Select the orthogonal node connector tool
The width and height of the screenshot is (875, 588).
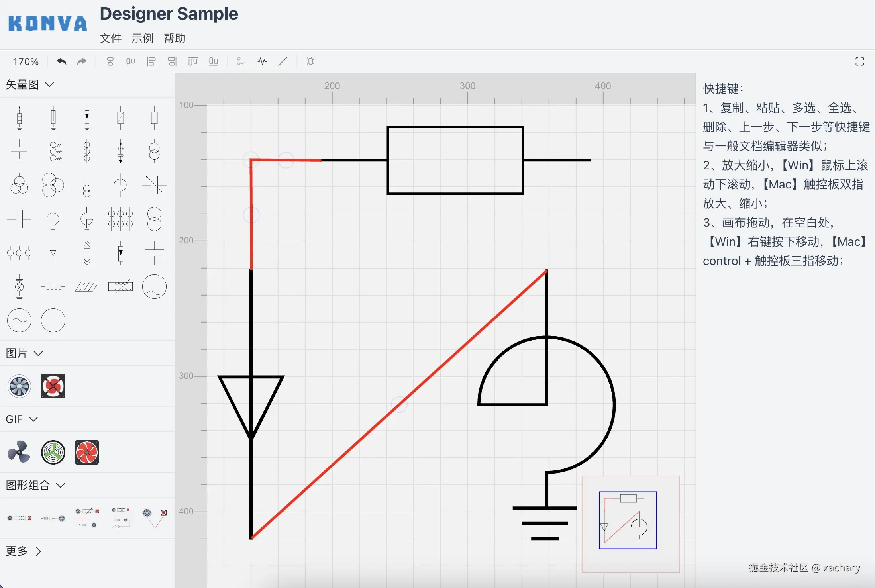point(241,61)
